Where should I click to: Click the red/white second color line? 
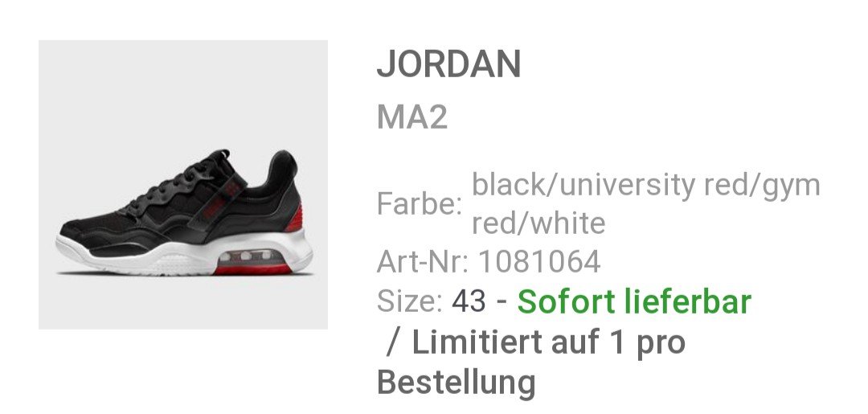(538, 223)
